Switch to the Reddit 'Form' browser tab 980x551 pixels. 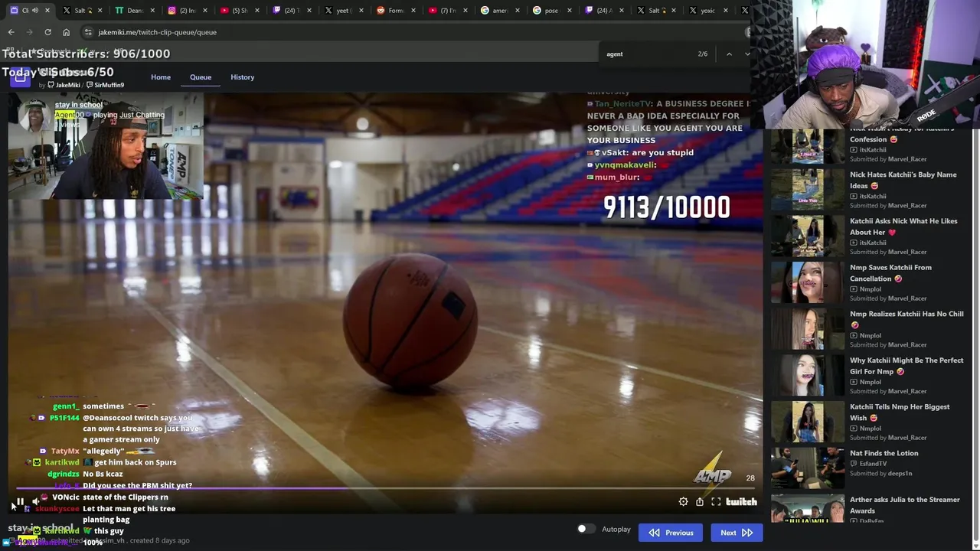click(x=395, y=11)
